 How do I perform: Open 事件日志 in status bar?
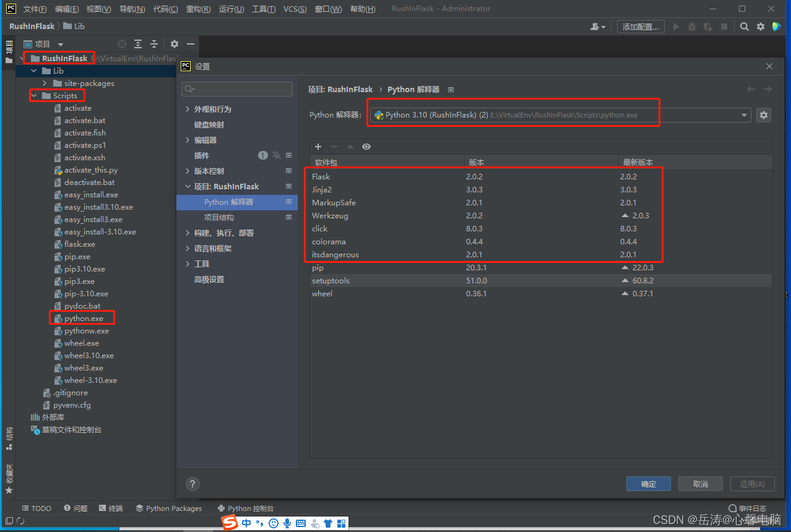pyautogui.click(x=748, y=508)
